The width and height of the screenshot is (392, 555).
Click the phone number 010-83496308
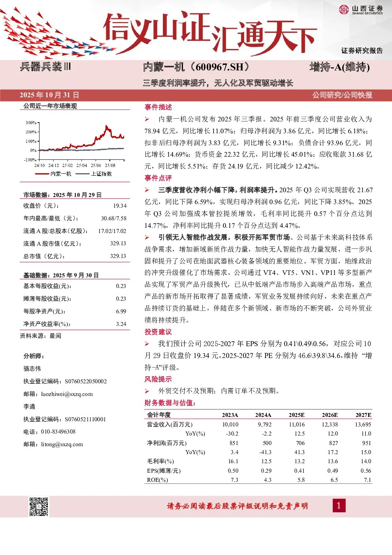coord(58,432)
